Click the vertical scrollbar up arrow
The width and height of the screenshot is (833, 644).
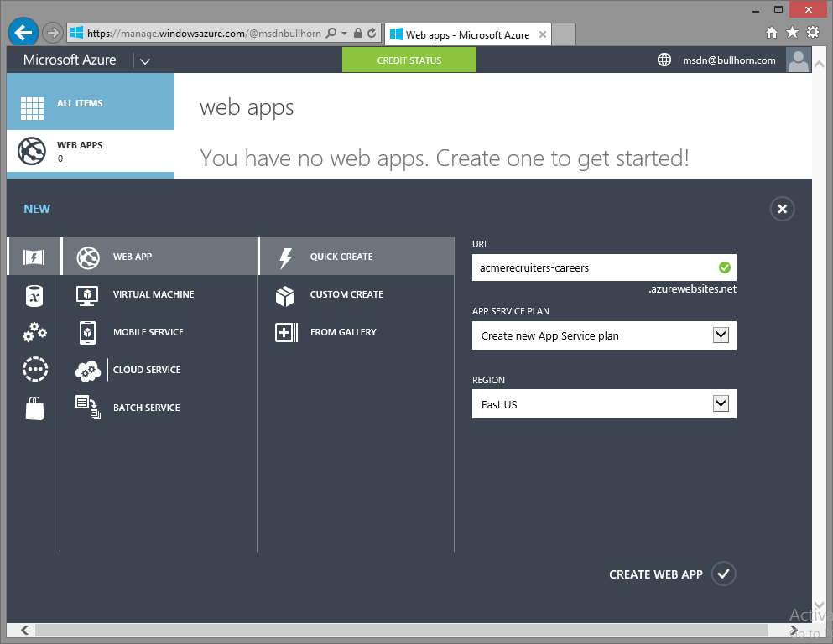tap(819, 65)
